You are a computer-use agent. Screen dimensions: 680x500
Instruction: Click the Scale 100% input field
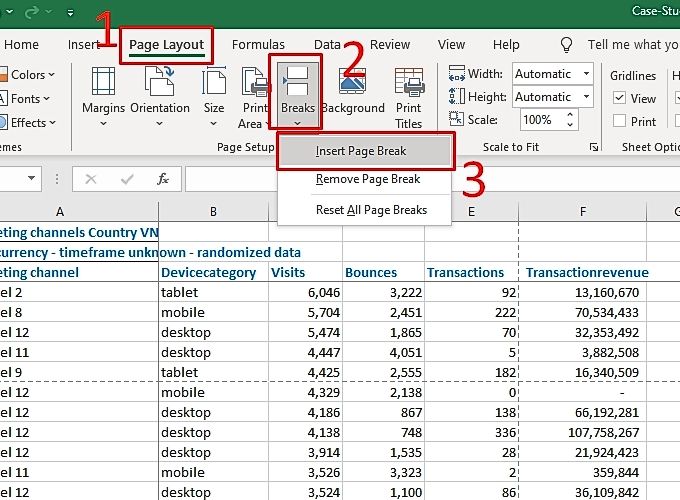[x=542, y=120]
